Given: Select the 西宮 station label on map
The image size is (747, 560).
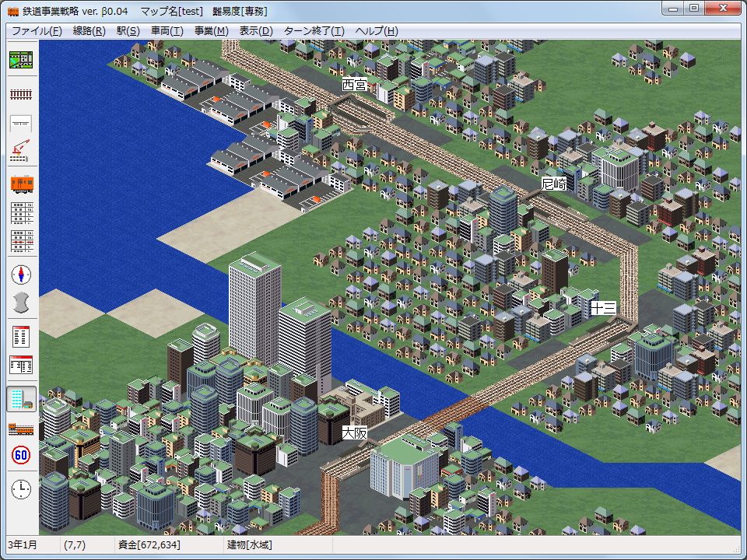Looking at the screenshot, I should (354, 85).
